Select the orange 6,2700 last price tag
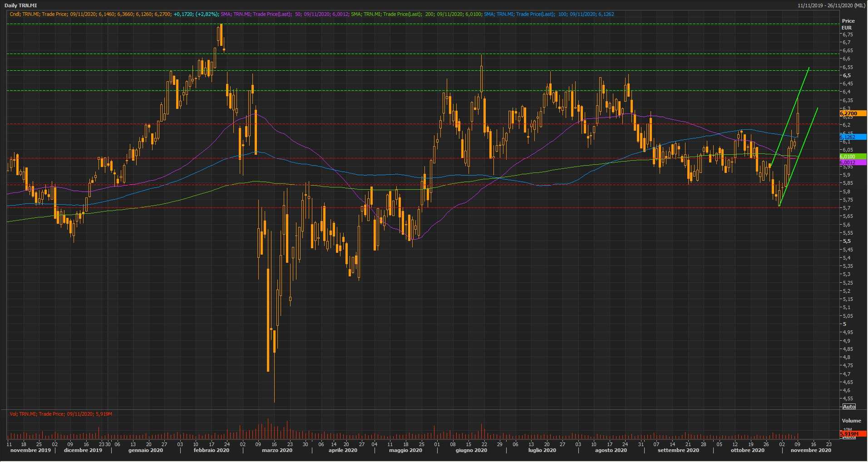This screenshot has width=868, height=462. pyautogui.click(x=852, y=113)
